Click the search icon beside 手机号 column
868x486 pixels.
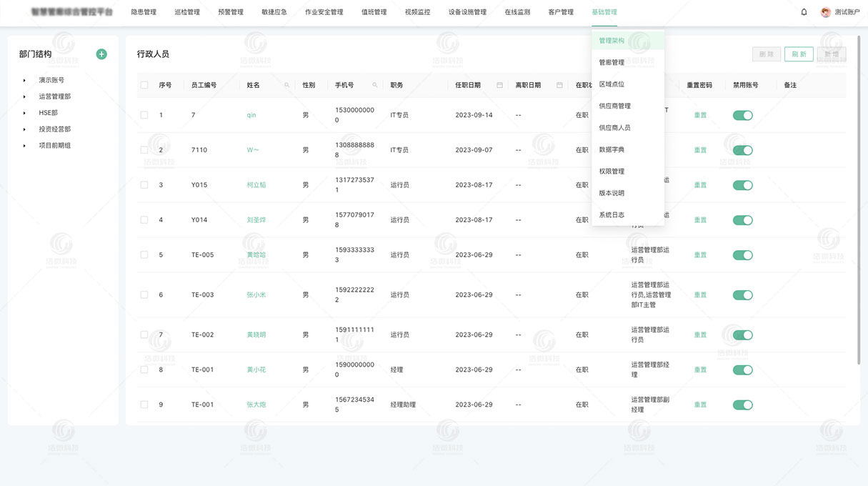[x=375, y=84]
